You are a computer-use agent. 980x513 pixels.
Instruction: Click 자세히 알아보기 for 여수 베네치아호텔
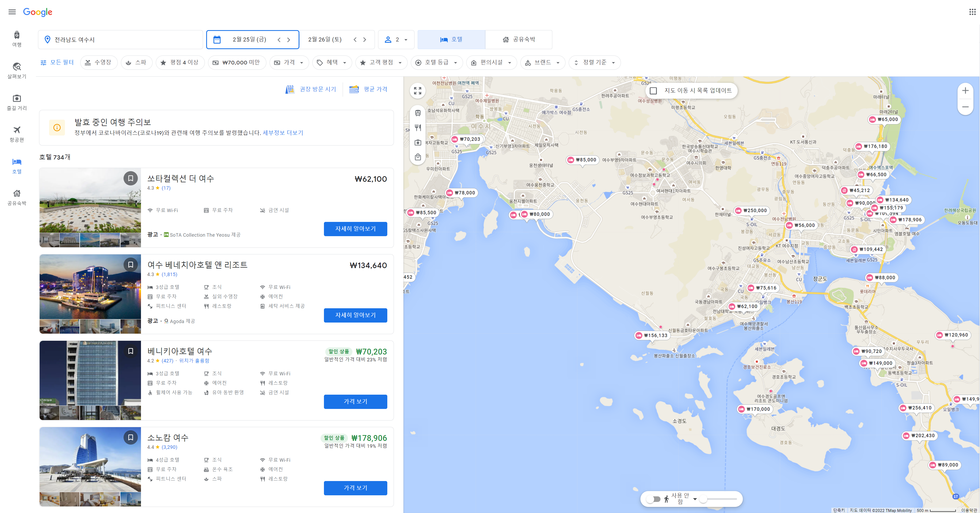(355, 315)
